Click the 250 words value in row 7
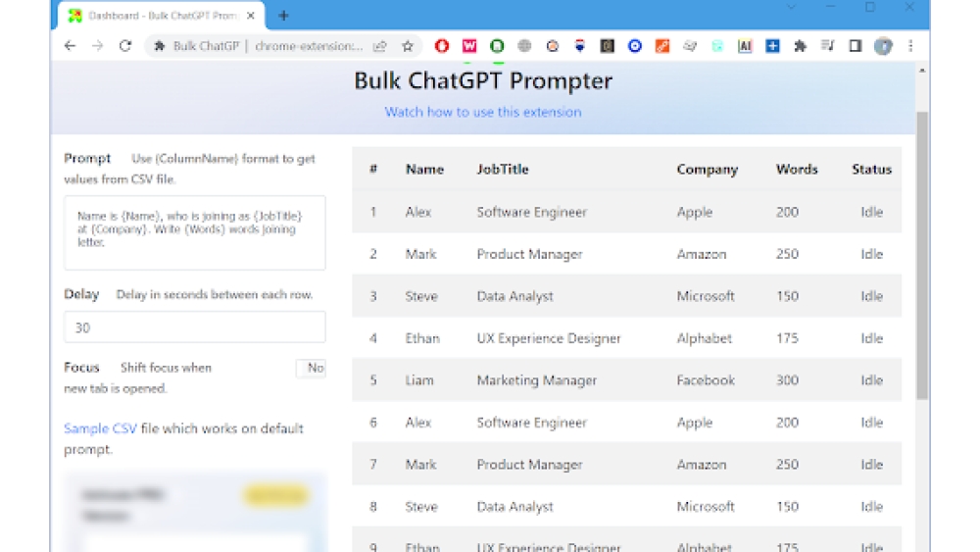 click(787, 465)
